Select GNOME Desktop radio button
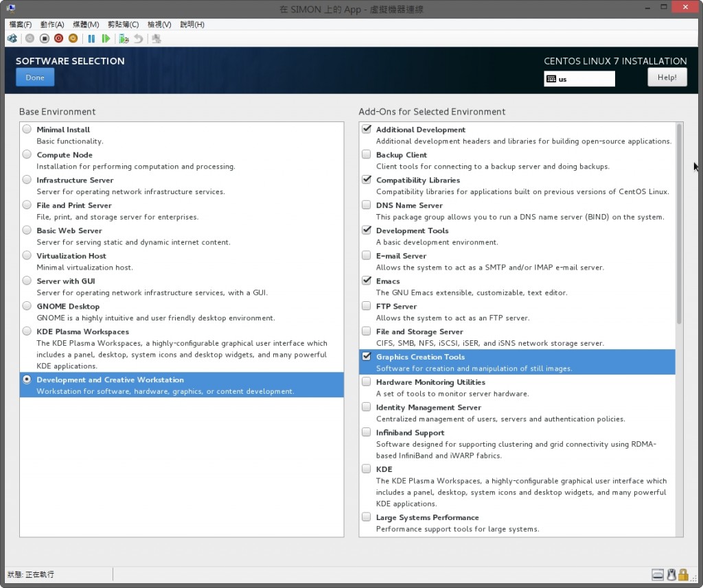 [27, 305]
